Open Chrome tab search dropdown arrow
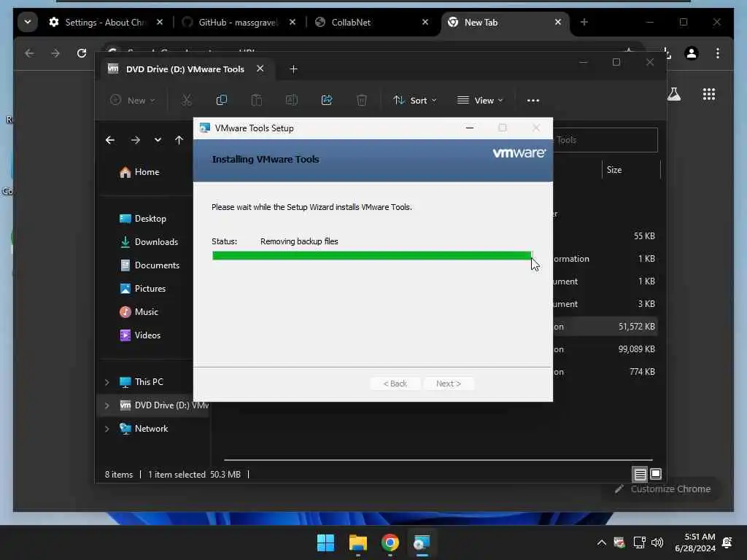Screen dimensions: 747x560 (28, 22)
